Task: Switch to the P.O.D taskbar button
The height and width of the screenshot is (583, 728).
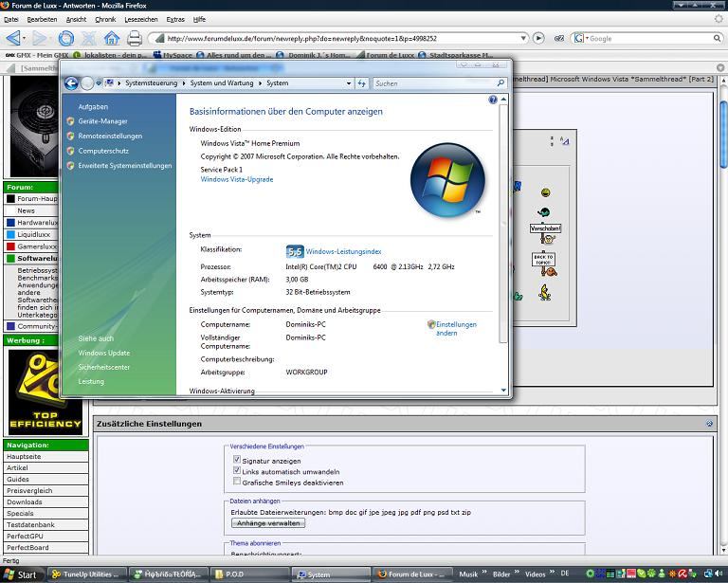Action: pyautogui.click(x=250, y=574)
